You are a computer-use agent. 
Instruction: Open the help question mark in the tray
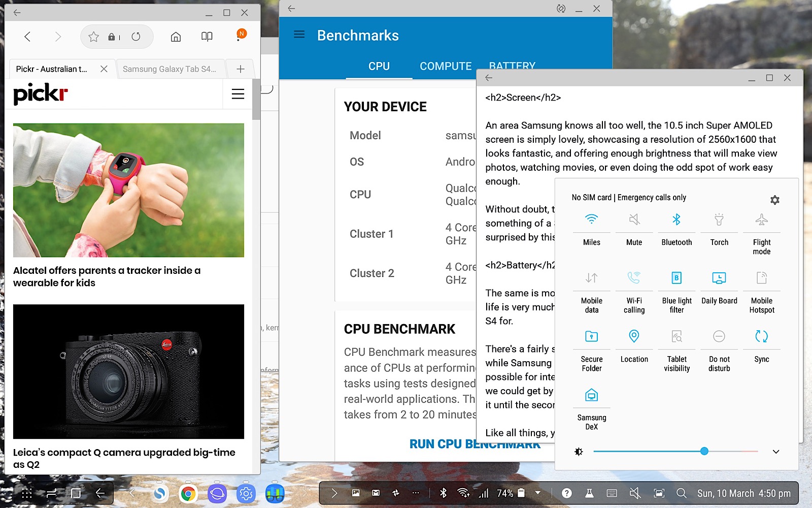(567, 493)
